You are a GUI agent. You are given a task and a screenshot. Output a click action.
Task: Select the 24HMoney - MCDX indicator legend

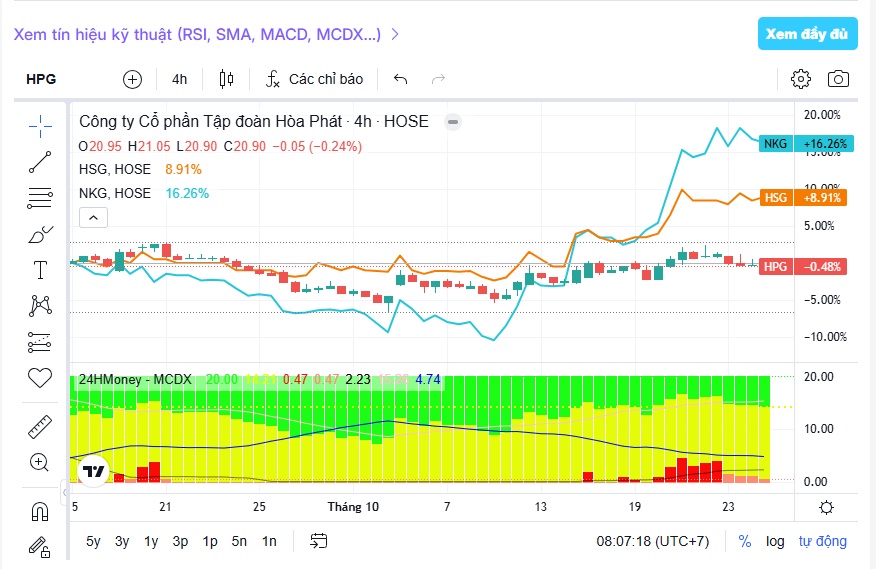[x=135, y=380]
